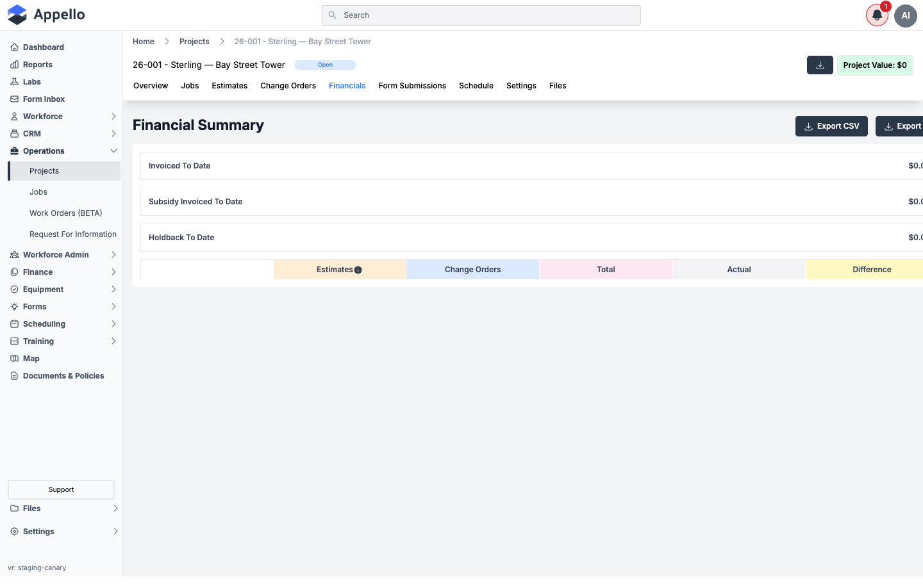923x588 pixels.
Task: Click the Finance sidebar icon
Action: [14, 272]
